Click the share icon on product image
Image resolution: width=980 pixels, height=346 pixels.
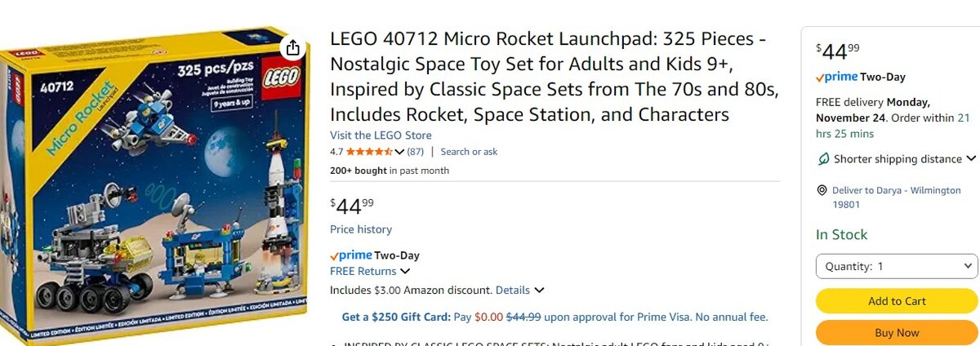(x=292, y=48)
